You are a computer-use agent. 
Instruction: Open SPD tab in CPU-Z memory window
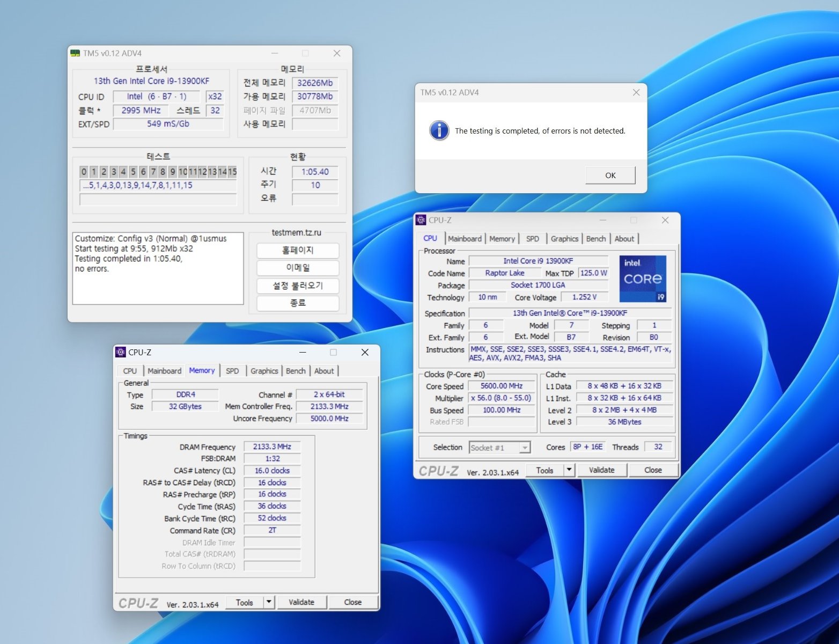coord(232,371)
